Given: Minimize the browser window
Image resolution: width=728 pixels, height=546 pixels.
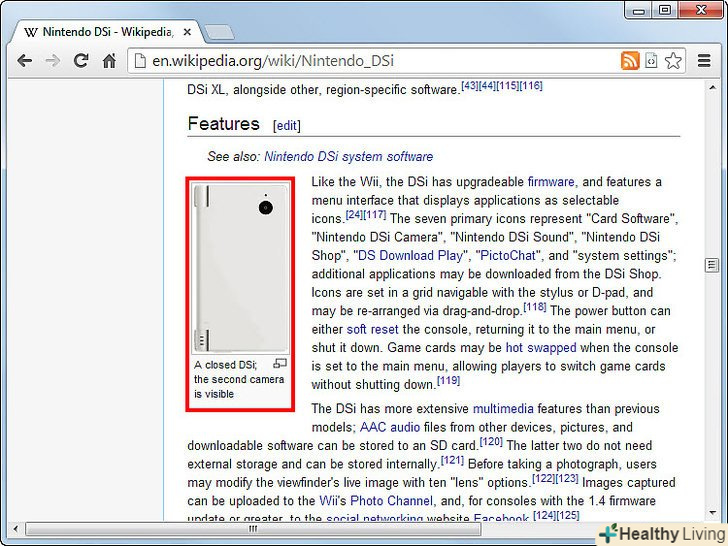Looking at the screenshot, I should point(638,11).
